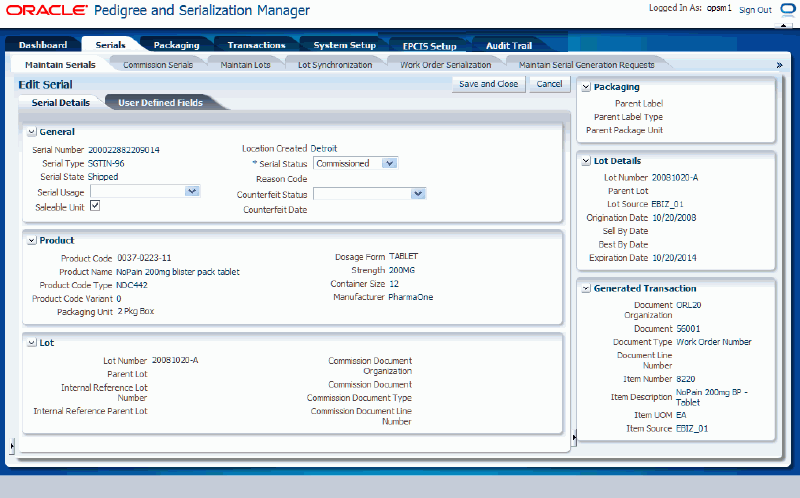Collapse the Product section

[32, 241]
